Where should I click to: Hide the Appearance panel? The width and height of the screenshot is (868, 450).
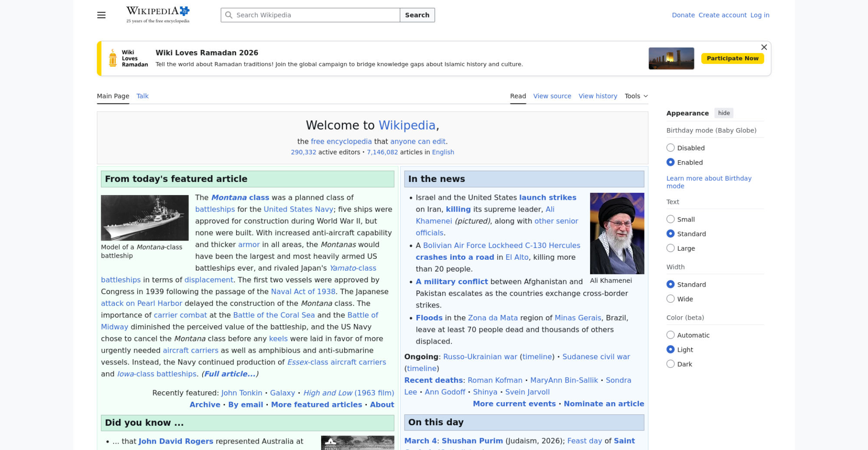pos(723,113)
